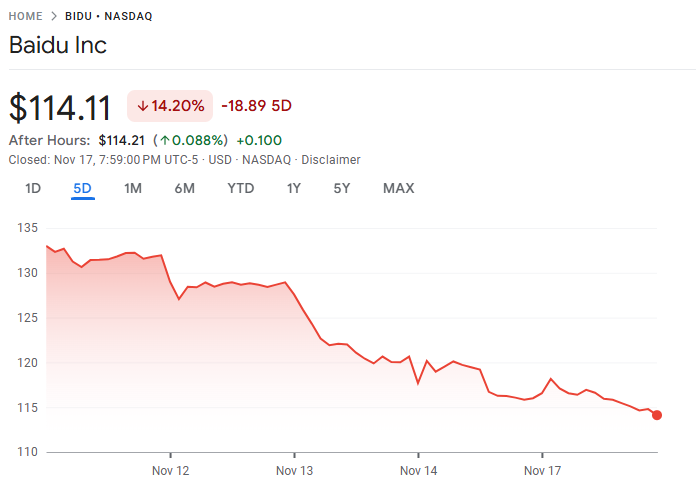Click the red down arrow icon

pyautogui.click(x=143, y=106)
